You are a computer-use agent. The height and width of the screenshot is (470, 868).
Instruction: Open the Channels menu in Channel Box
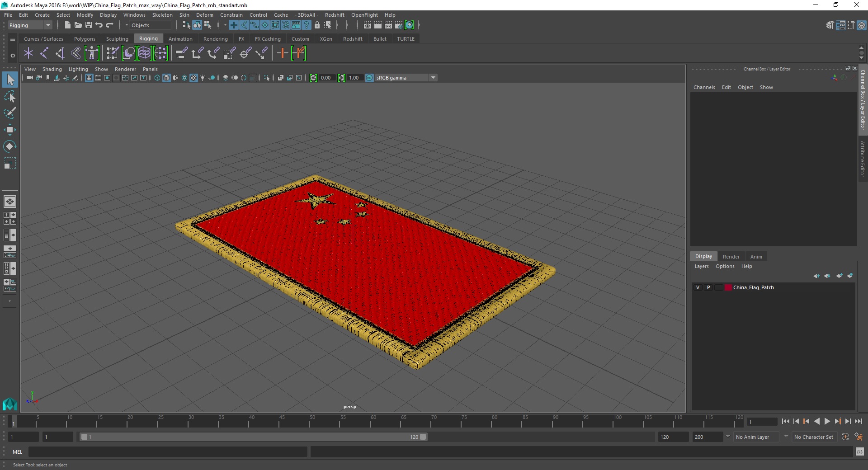coord(704,87)
